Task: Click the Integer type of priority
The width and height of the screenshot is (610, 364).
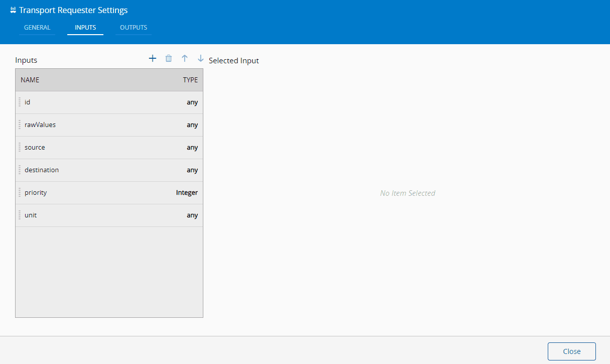Action: click(x=187, y=193)
